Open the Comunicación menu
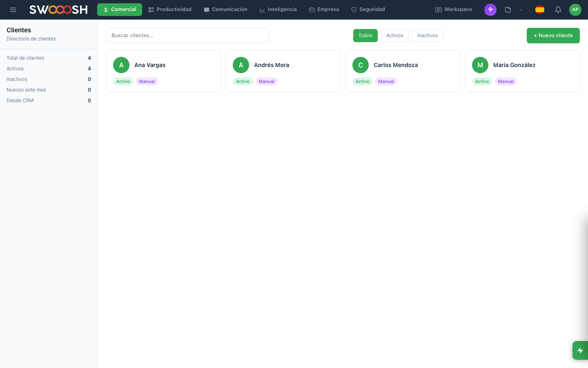The width and height of the screenshot is (588, 368). tap(225, 9)
